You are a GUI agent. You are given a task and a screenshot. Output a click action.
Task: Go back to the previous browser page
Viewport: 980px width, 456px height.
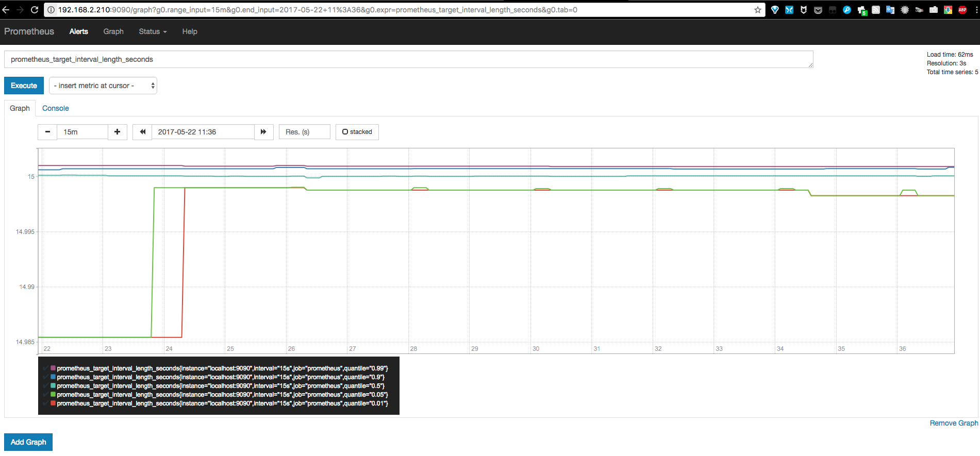(x=6, y=10)
